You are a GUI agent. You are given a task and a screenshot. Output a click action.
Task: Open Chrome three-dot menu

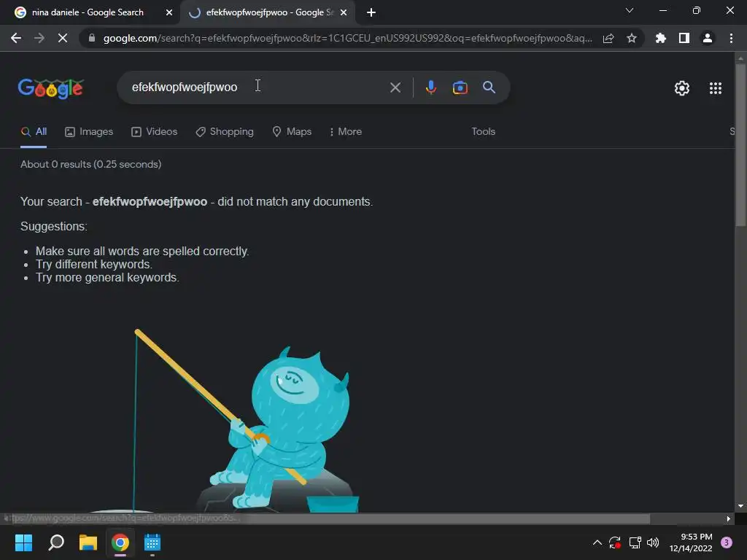(731, 38)
